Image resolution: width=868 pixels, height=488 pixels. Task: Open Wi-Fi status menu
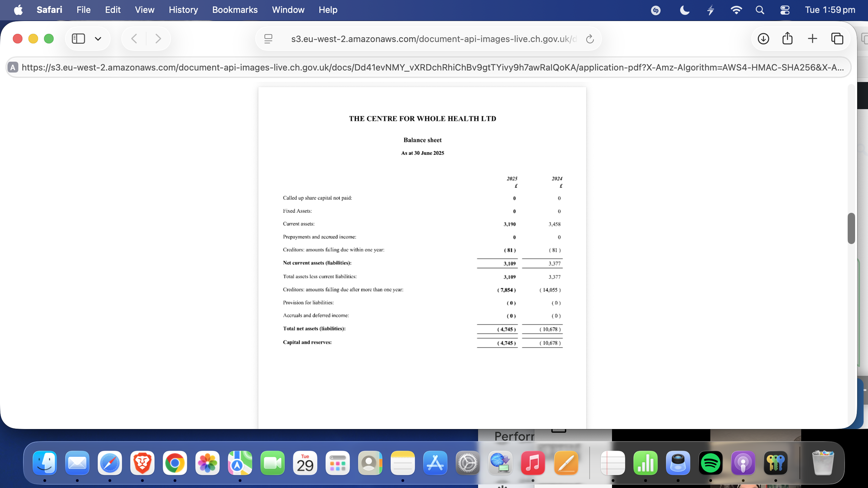click(x=736, y=10)
